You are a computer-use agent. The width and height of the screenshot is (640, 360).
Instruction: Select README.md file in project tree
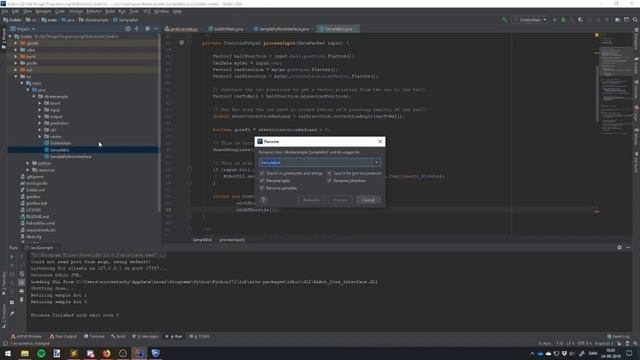[38, 217]
